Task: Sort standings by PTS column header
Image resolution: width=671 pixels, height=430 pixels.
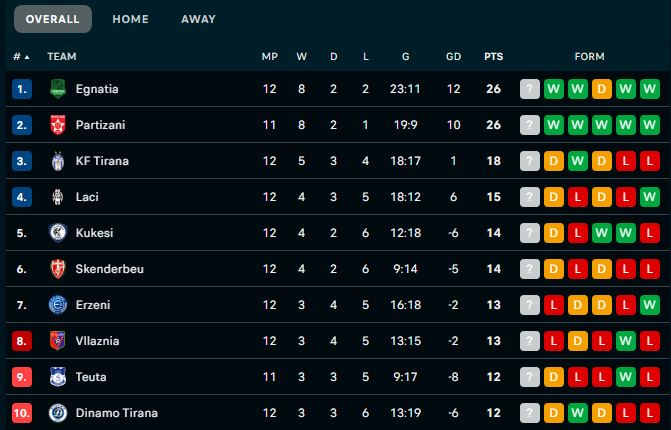Action: pos(493,57)
